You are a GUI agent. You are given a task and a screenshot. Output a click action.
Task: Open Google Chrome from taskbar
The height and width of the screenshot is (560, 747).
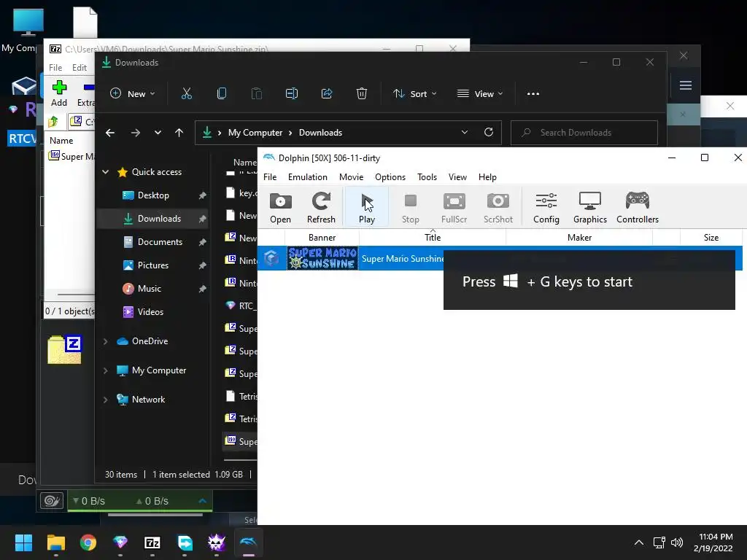pyautogui.click(x=88, y=542)
